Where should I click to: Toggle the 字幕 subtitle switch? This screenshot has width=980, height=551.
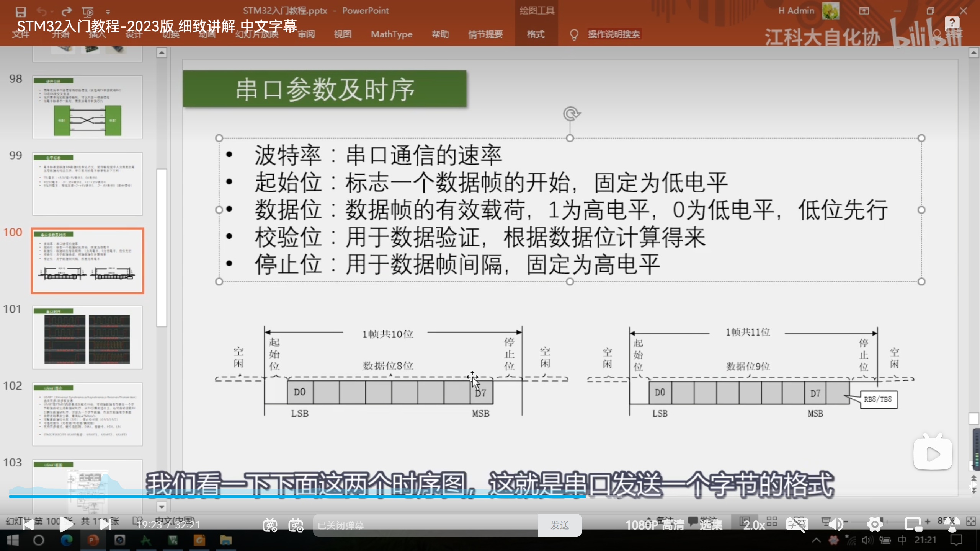tap(797, 525)
